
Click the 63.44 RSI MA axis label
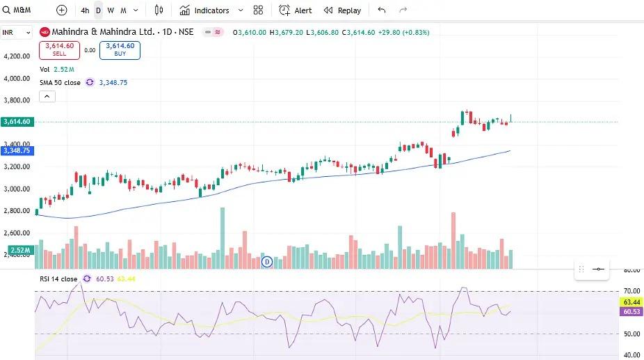pos(631,302)
